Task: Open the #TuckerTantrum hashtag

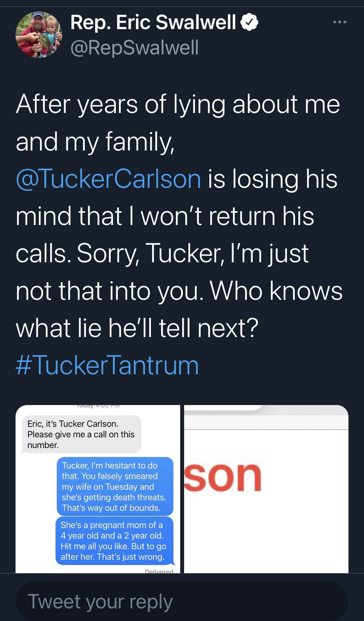Action: [x=107, y=365]
